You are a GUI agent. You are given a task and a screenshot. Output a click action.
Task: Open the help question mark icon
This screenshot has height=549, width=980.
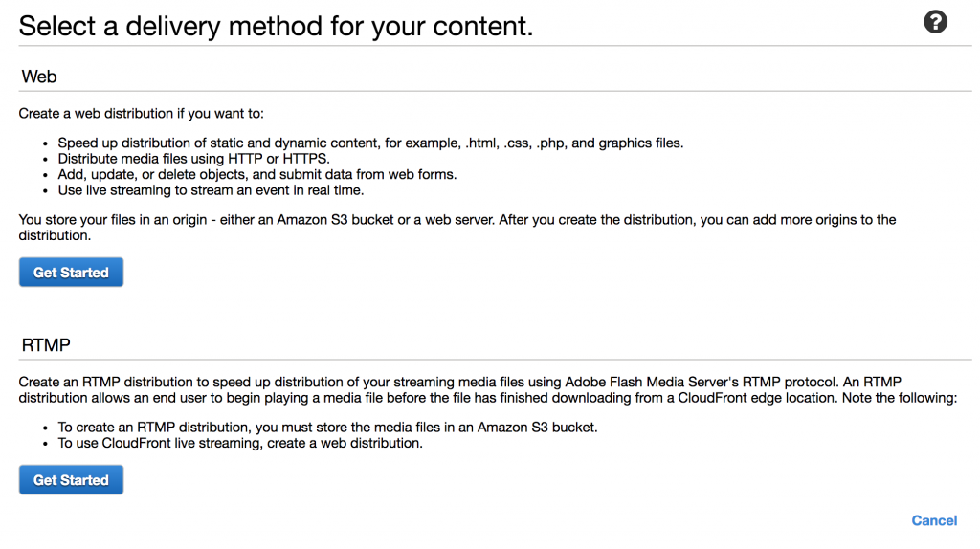pyautogui.click(x=935, y=22)
